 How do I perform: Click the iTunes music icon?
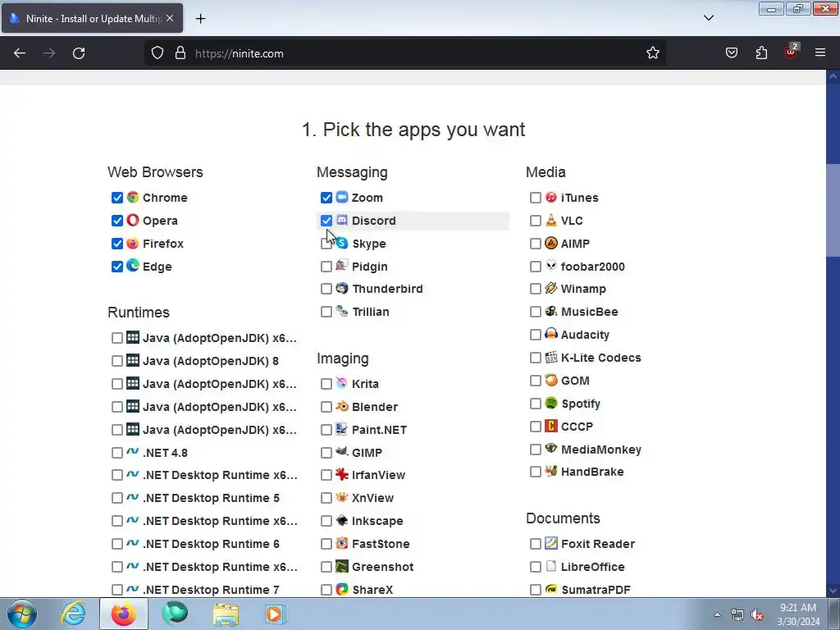point(551,197)
